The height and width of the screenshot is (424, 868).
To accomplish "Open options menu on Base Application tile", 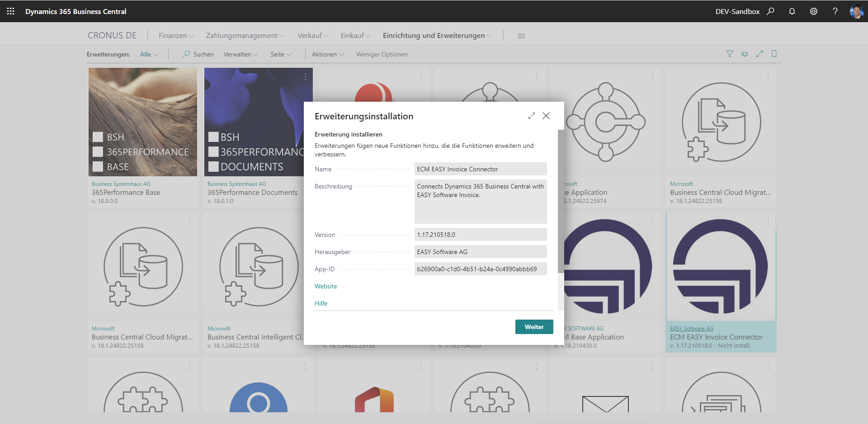I will (x=652, y=77).
